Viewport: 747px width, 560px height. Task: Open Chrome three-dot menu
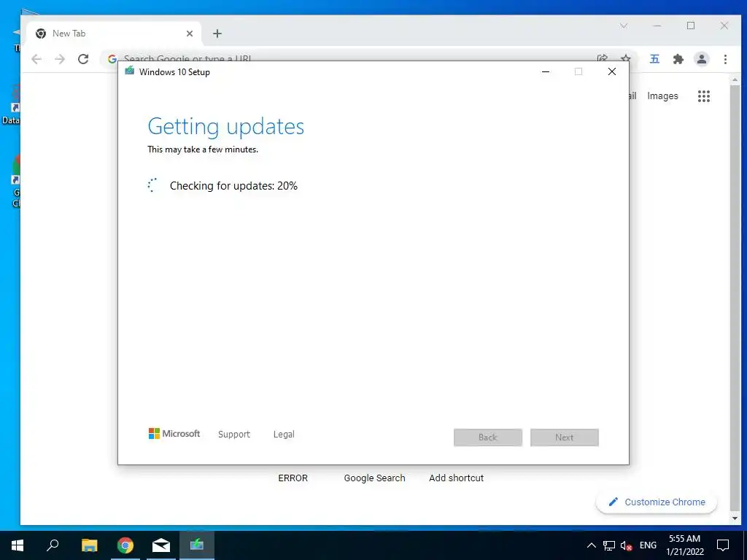[725, 59]
